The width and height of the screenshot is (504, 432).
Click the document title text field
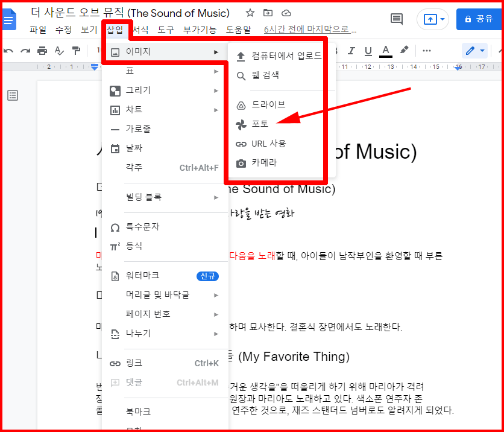[x=130, y=13]
